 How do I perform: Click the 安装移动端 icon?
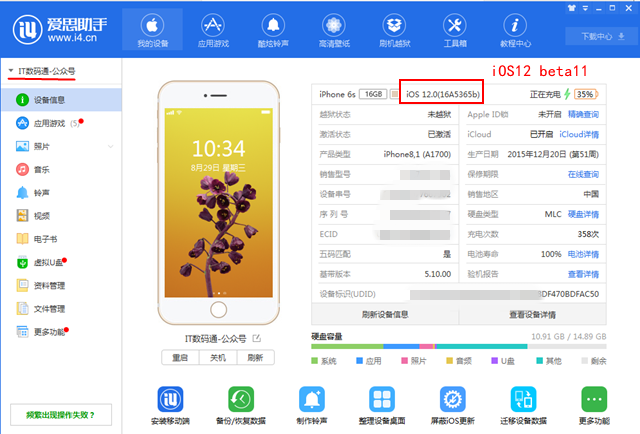point(170,399)
